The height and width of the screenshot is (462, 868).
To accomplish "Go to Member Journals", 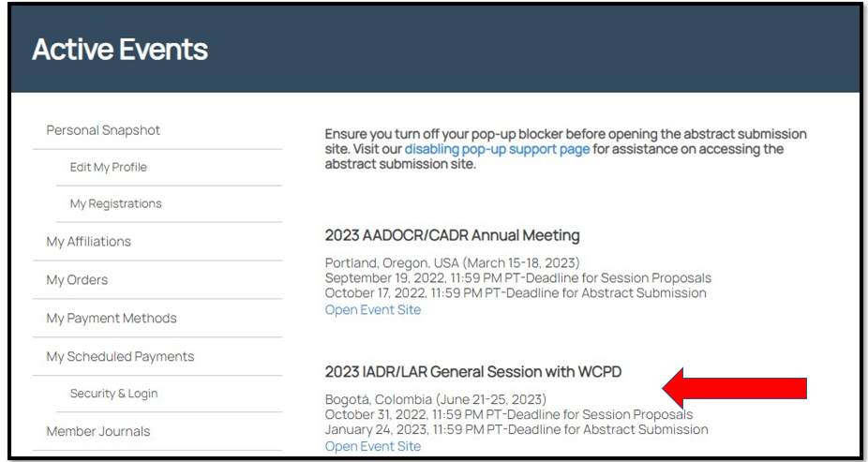I will pyautogui.click(x=98, y=431).
